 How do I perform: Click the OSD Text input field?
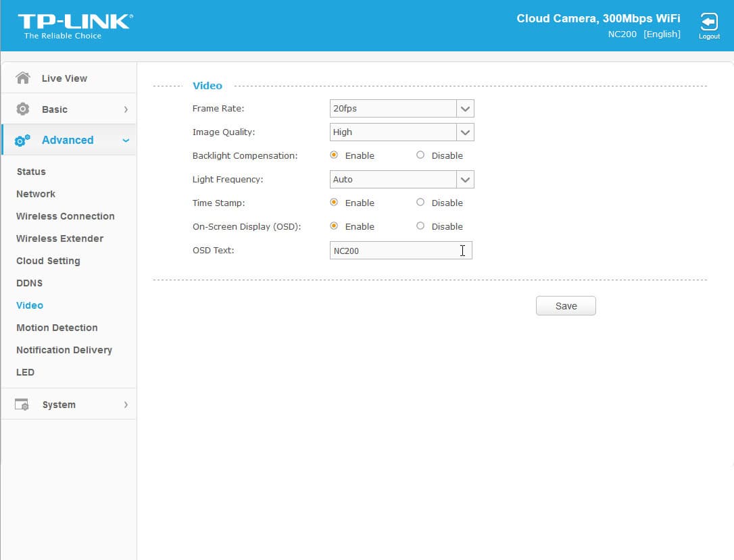pos(401,251)
